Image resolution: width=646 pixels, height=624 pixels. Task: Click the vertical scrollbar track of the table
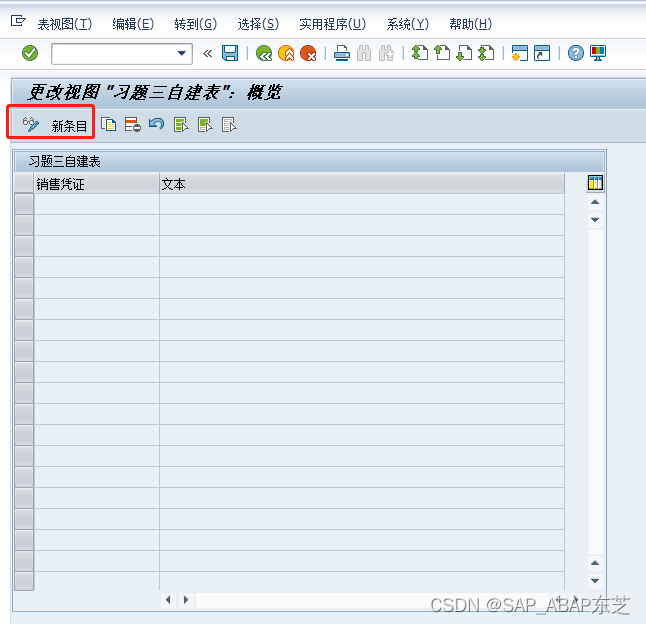click(595, 391)
